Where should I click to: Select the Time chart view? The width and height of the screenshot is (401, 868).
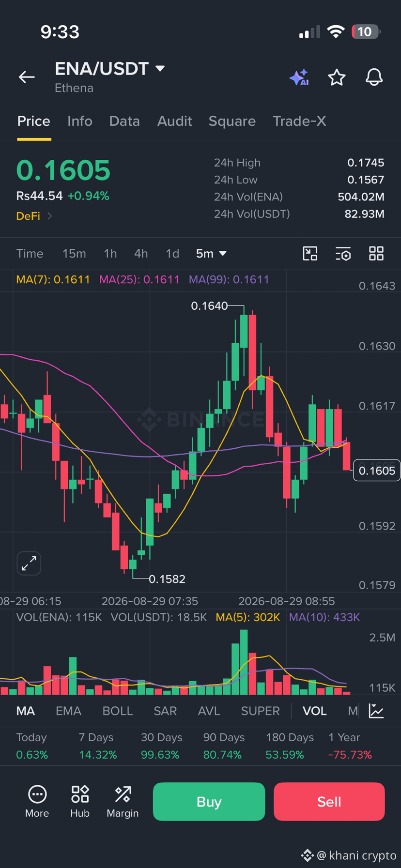coord(30,254)
